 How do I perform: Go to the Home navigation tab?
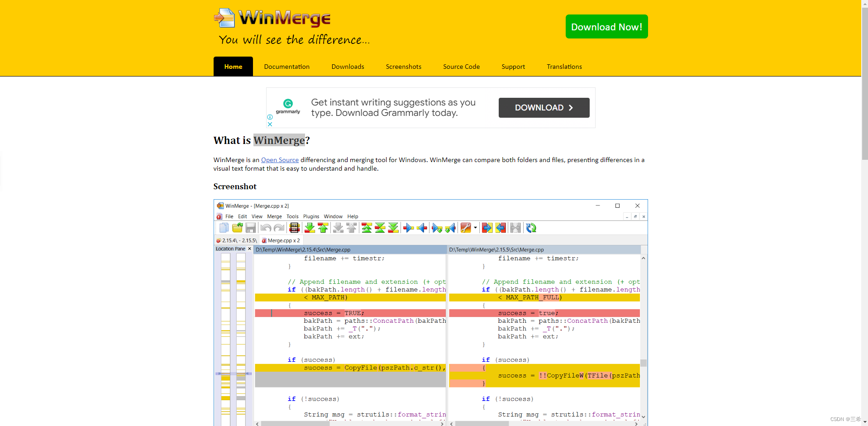pyautogui.click(x=233, y=67)
